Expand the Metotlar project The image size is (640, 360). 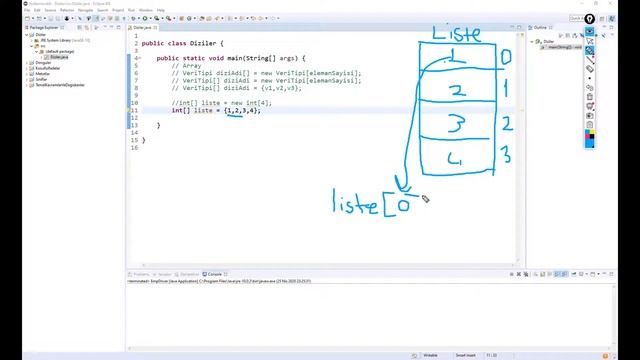pyautogui.click(x=27, y=74)
